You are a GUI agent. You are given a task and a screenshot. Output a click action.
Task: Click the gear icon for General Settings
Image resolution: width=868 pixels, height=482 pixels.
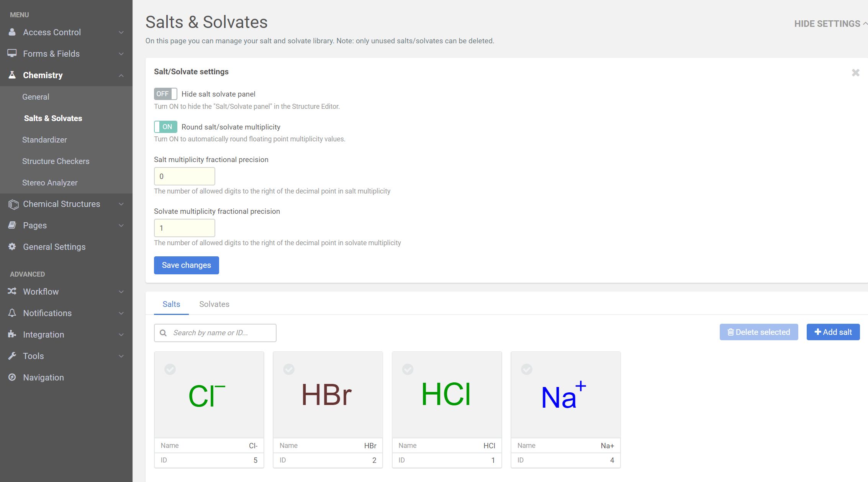tap(12, 247)
